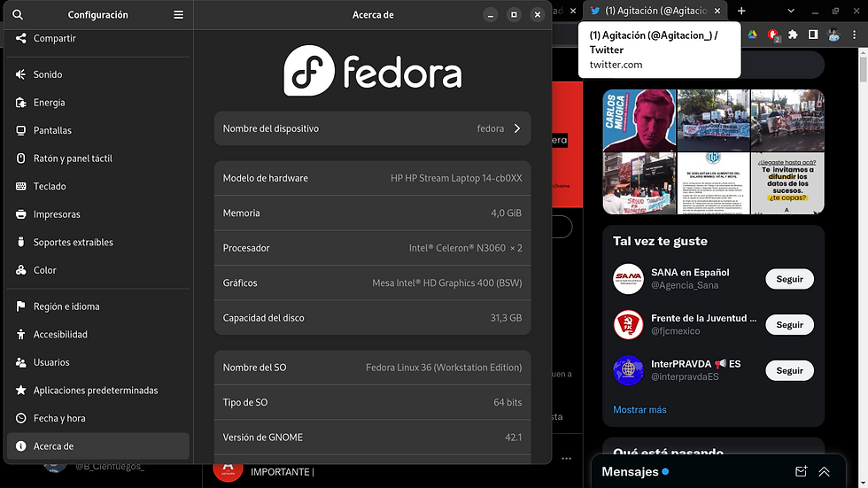The width and height of the screenshot is (868, 488).
Task: Open the browser three-dot menu
Action: point(854,35)
